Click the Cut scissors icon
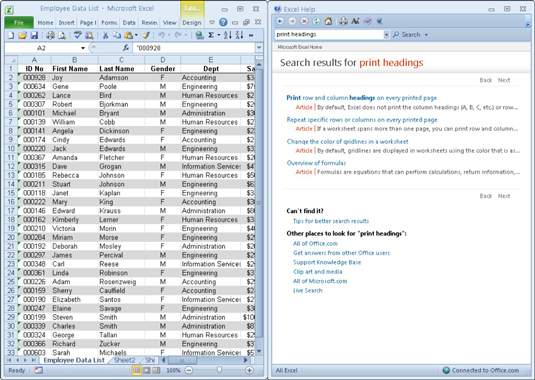This screenshot has width=535, height=380. pyautogui.click(x=105, y=35)
